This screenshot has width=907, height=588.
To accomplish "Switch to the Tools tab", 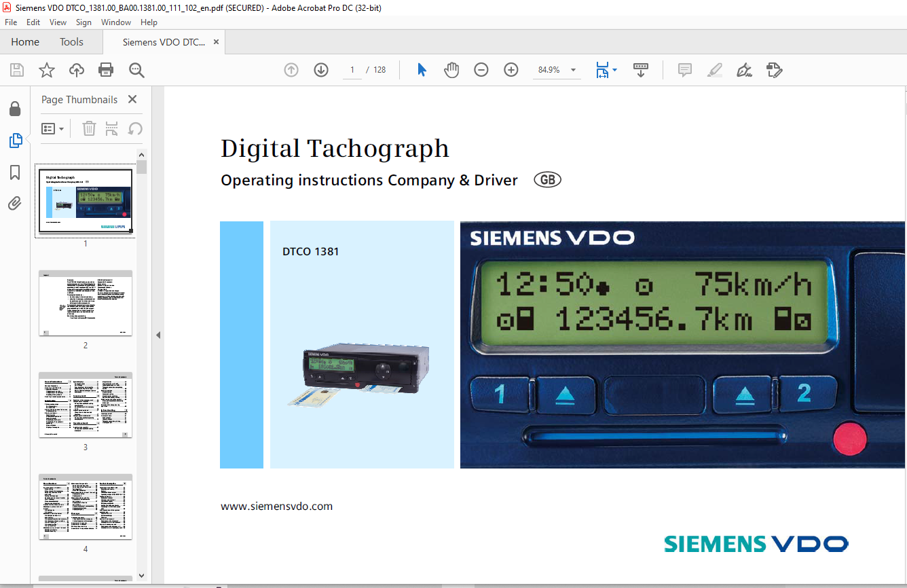I will [71, 42].
